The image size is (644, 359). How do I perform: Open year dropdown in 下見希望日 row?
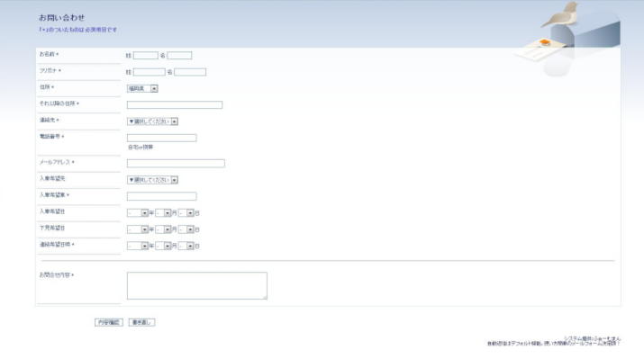pyautogui.click(x=138, y=229)
